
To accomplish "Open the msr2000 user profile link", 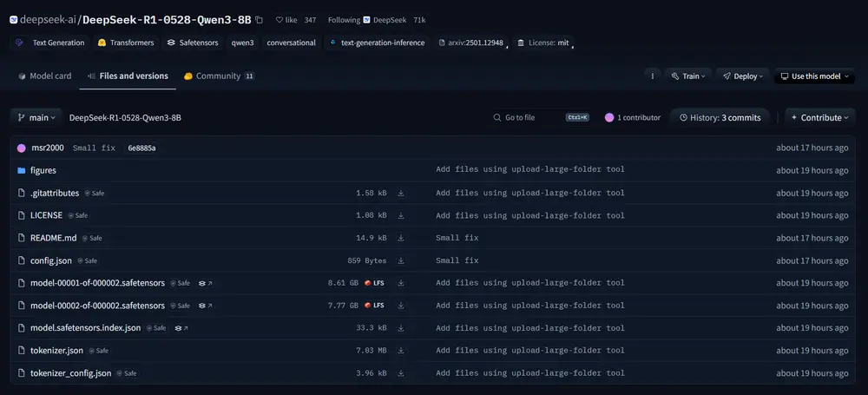I will pos(47,148).
